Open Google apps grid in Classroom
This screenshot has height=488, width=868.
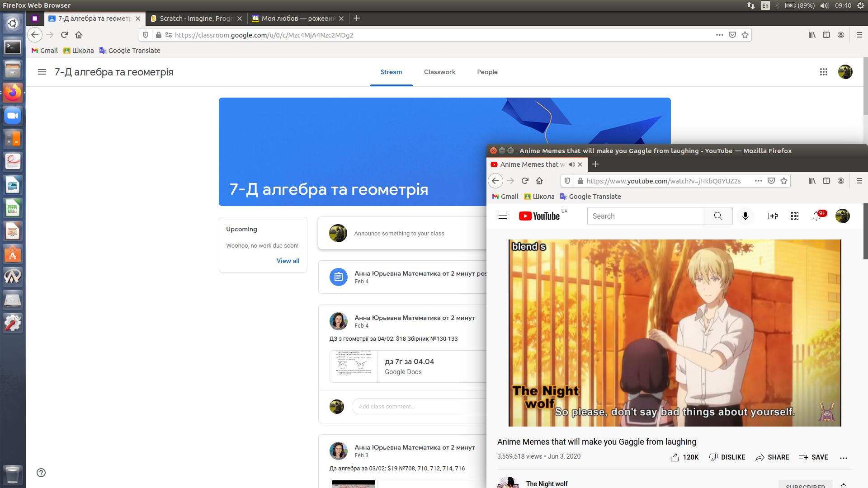pyautogui.click(x=823, y=72)
